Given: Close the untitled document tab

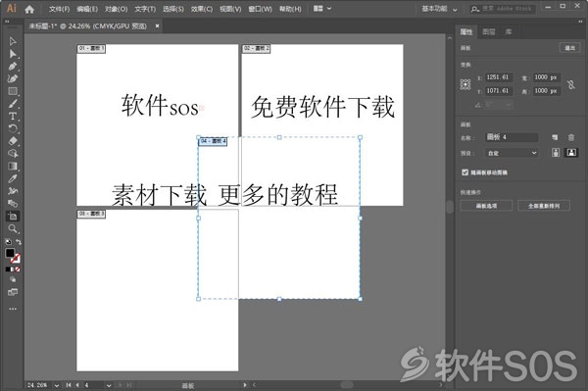Looking at the screenshot, I should pyautogui.click(x=157, y=25).
